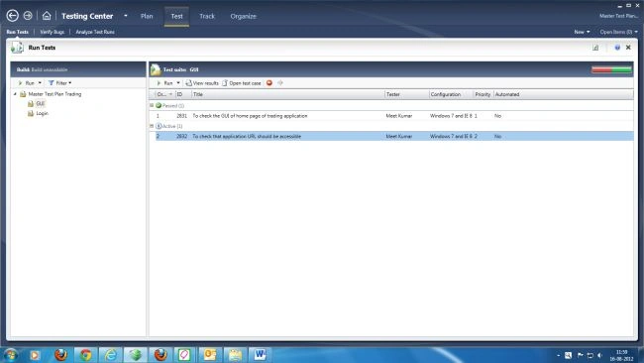Go to the Home icon

pyautogui.click(x=47, y=16)
